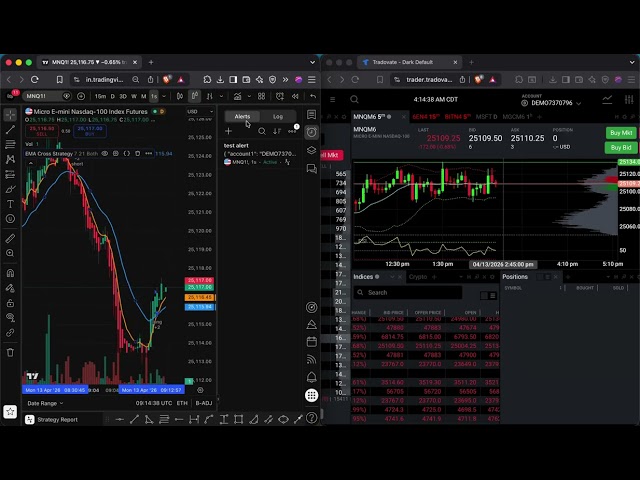Screen dimensions: 640x480
Task: Select the 15m timeframe button
Action: point(100,96)
